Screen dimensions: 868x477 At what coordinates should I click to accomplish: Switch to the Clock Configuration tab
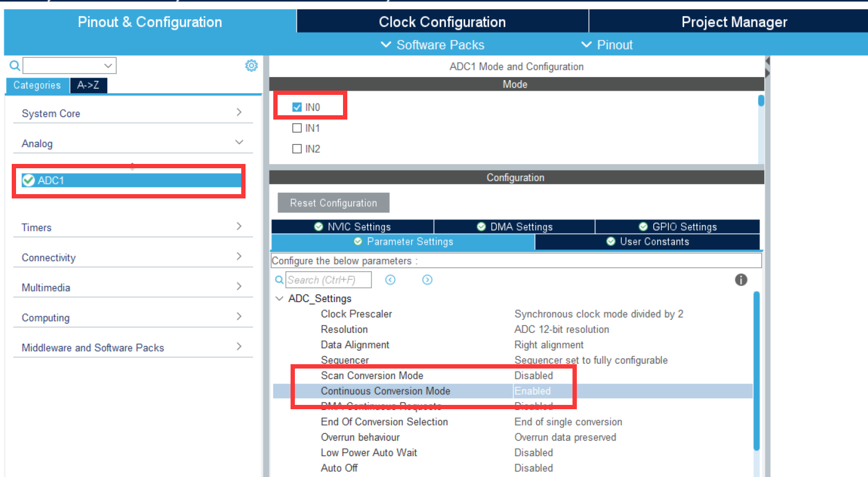(x=442, y=22)
